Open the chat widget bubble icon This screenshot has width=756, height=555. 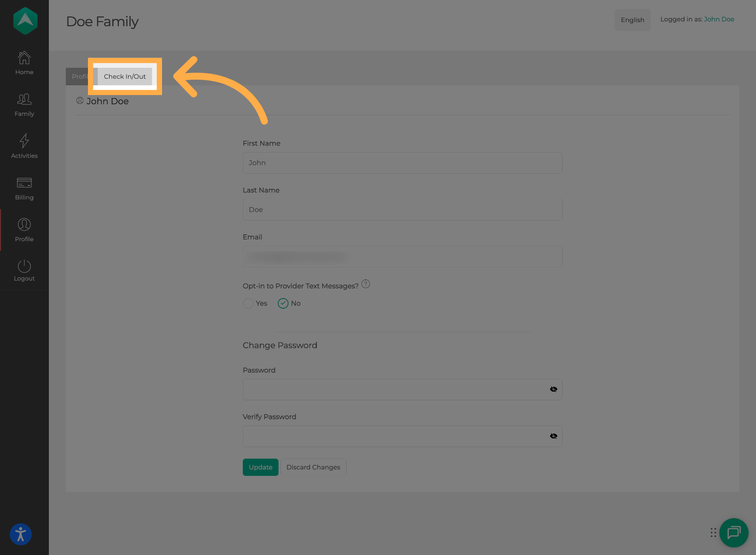(734, 533)
